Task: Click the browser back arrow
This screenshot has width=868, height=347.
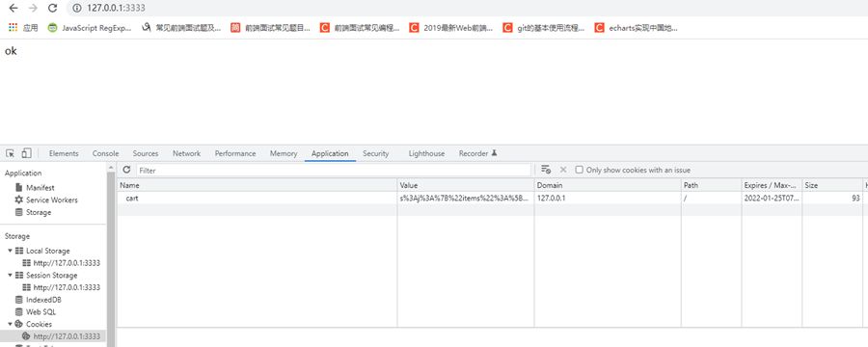Action: point(14,8)
